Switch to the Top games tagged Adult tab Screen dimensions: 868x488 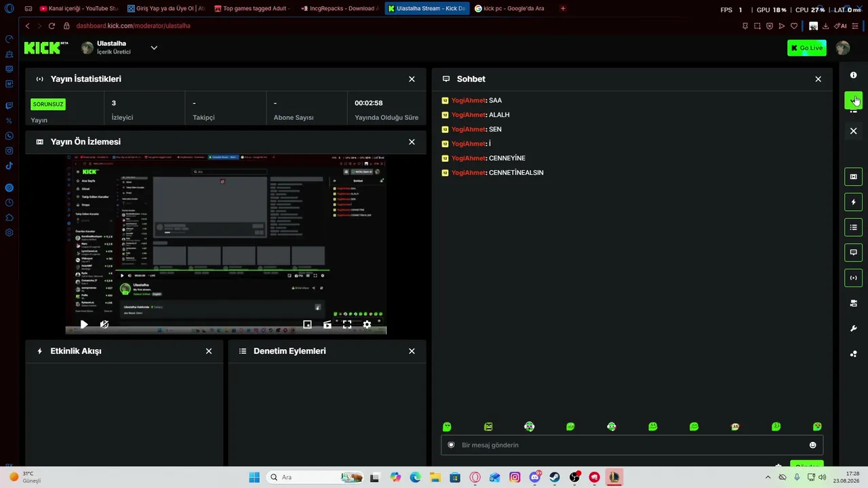click(252, 9)
